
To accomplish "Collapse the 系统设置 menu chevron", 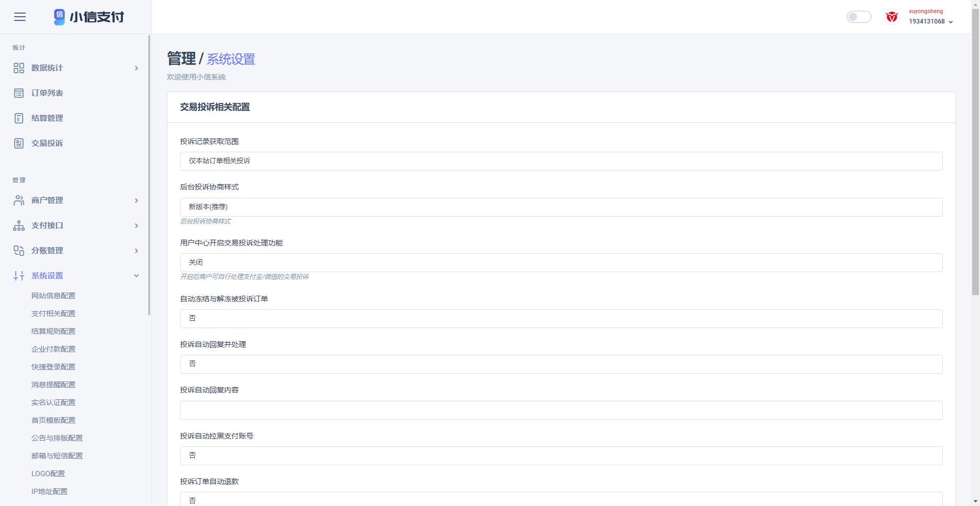I will [137, 276].
